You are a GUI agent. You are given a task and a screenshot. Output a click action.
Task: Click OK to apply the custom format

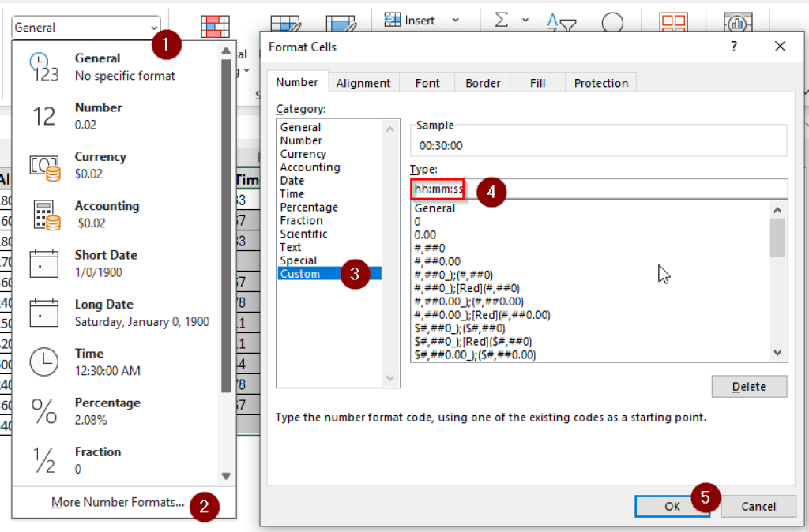[672, 506]
